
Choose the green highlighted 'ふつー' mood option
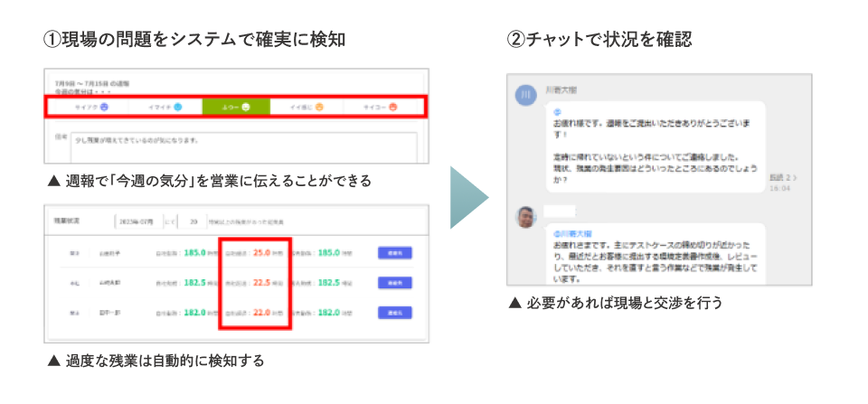tap(236, 107)
